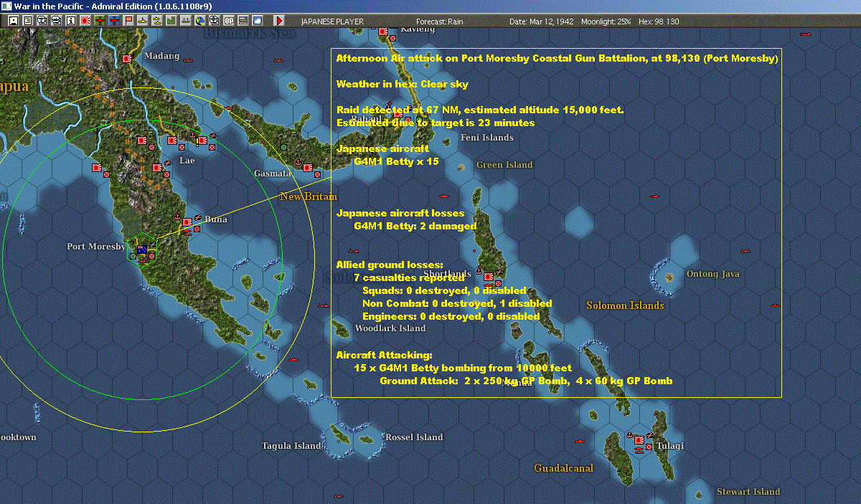
Task: Click the JAPANESE PLAYER status text
Action: click(332, 22)
